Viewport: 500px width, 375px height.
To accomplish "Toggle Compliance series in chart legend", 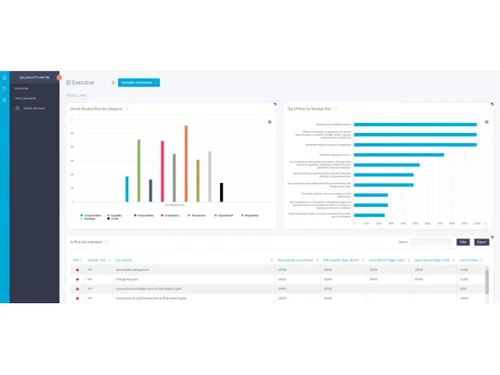I will (x=170, y=215).
